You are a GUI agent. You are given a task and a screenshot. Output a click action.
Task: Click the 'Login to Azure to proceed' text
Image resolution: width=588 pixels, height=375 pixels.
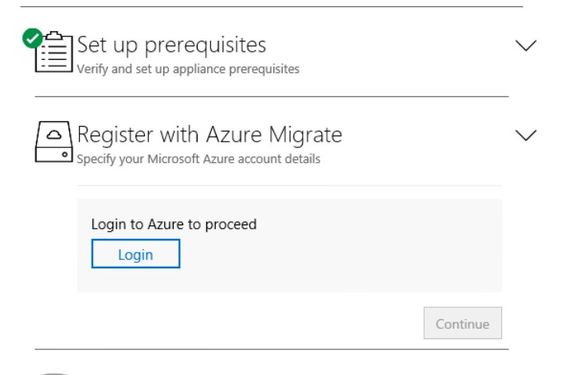(x=174, y=225)
